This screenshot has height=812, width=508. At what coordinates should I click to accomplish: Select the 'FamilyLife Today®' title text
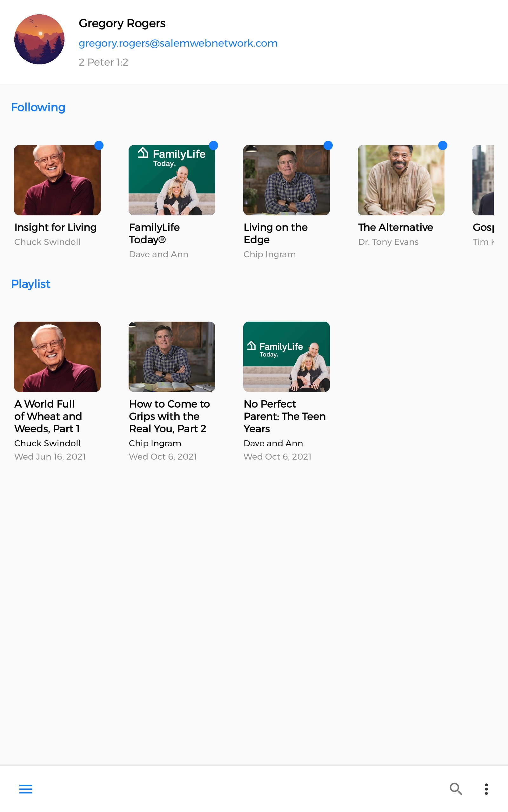pos(154,233)
